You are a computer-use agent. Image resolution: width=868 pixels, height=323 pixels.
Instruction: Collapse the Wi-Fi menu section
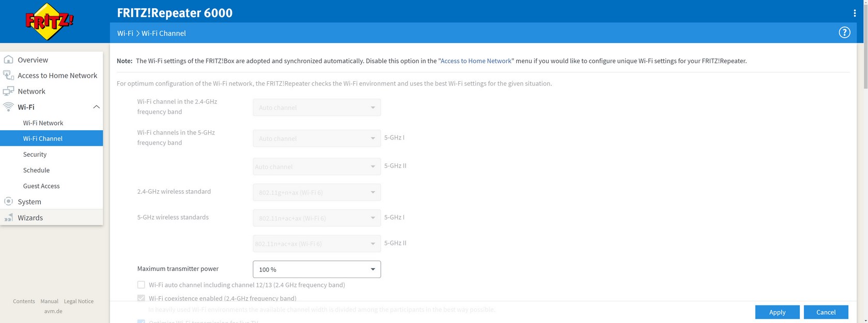[x=96, y=107]
